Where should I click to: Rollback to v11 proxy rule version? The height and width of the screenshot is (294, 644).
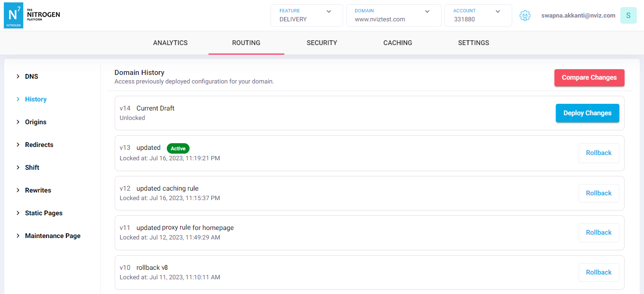599,232
